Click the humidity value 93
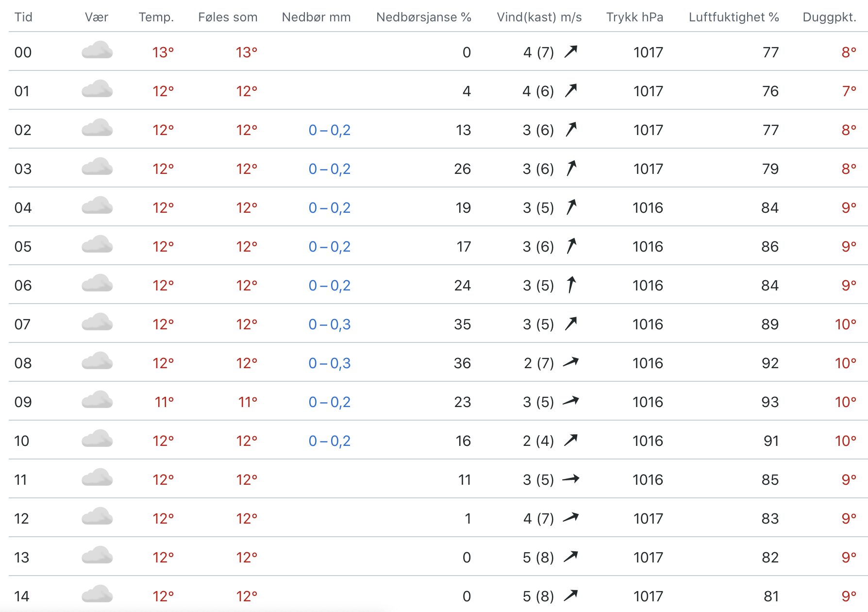This screenshot has height=612, width=868. (x=770, y=402)
